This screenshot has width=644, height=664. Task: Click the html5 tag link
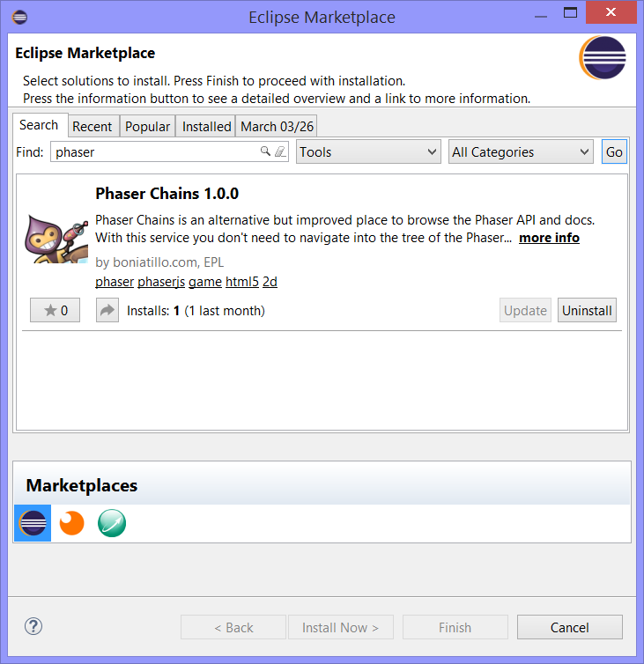tap(242, 282)
